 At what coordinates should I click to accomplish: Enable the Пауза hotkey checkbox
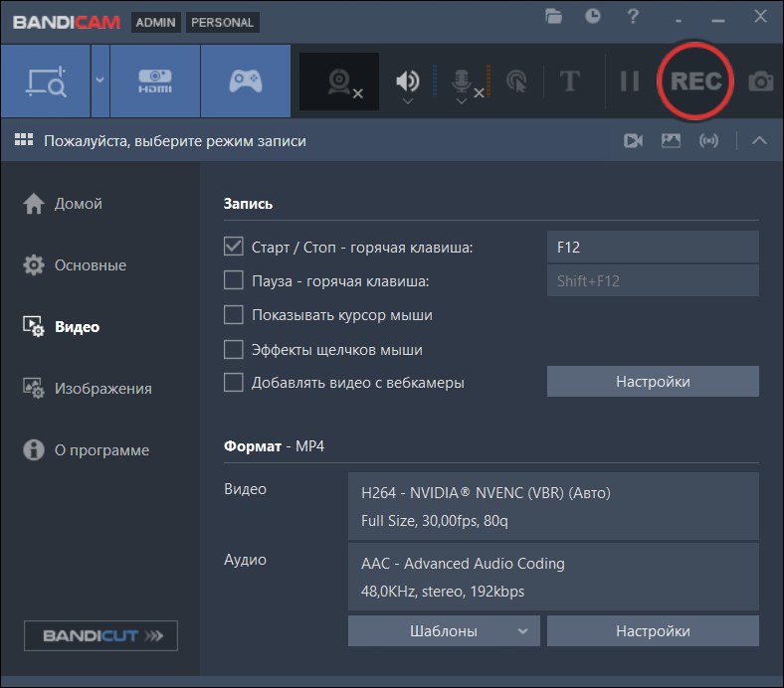[x=234, y=280]
